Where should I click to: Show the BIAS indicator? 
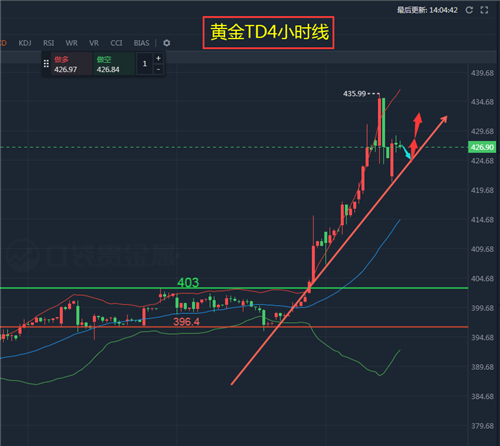pos(142,43)
